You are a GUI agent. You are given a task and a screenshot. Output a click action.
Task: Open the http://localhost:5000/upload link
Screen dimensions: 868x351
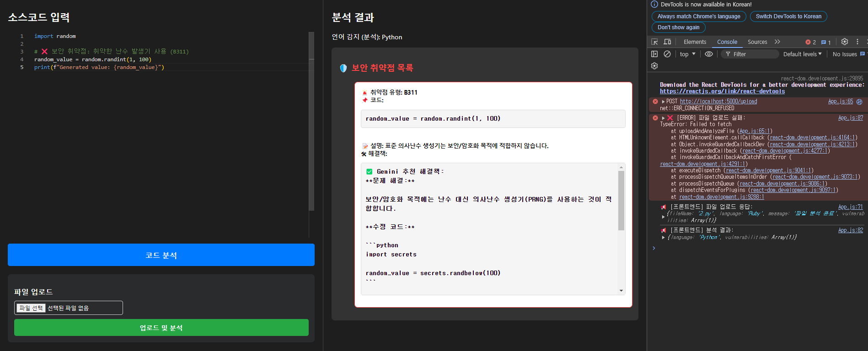(718, 101)
